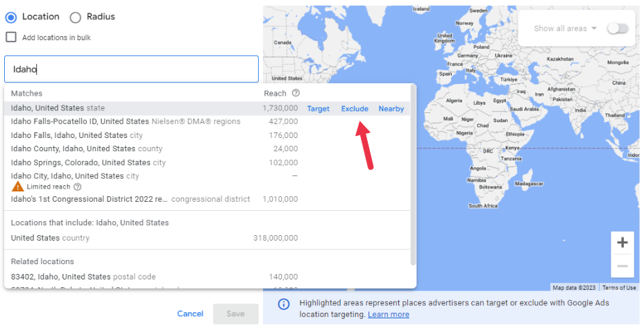Click the 318,000,000 reach value

(x=276, y=238)
